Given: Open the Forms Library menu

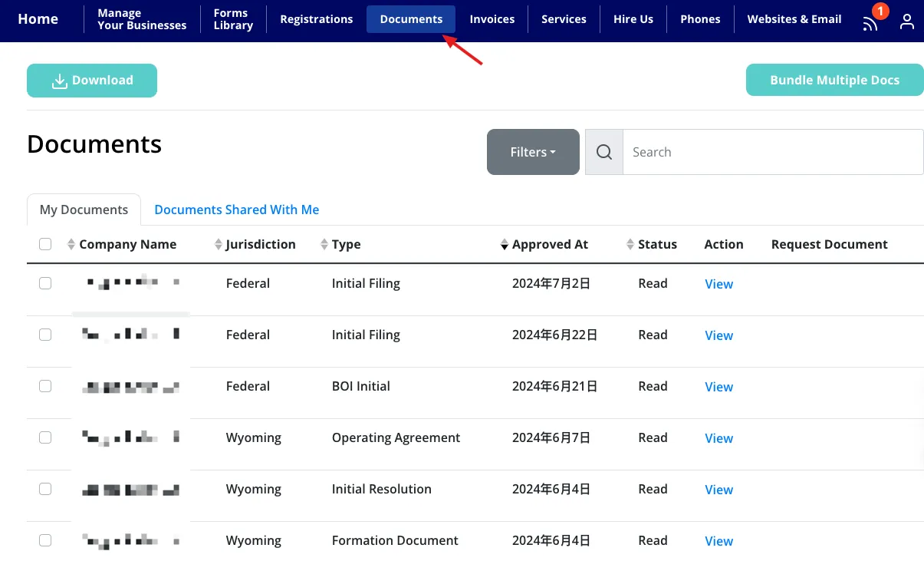Looking at the screenshot, I should [233, 19].
